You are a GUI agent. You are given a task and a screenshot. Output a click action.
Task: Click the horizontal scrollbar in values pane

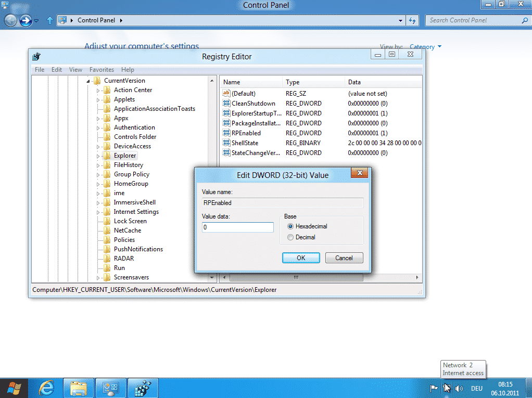(296, 277)
